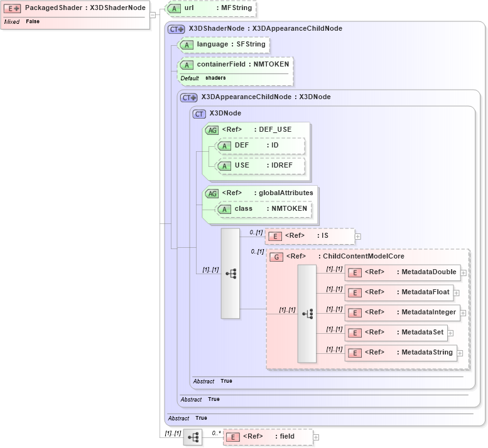Select the : globalAttributes group label
488x448 pixels.
(283, 193)
